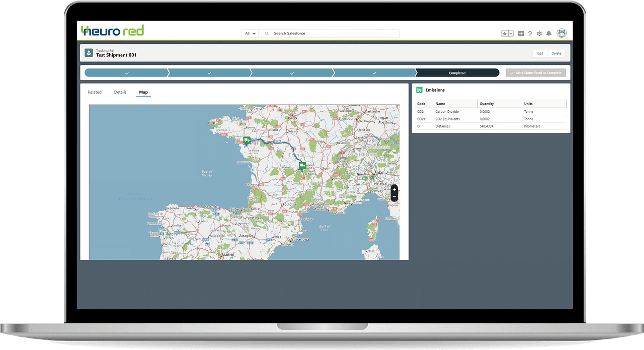Switch to the Details tab
644x350 pixels.
pos(120,92)
